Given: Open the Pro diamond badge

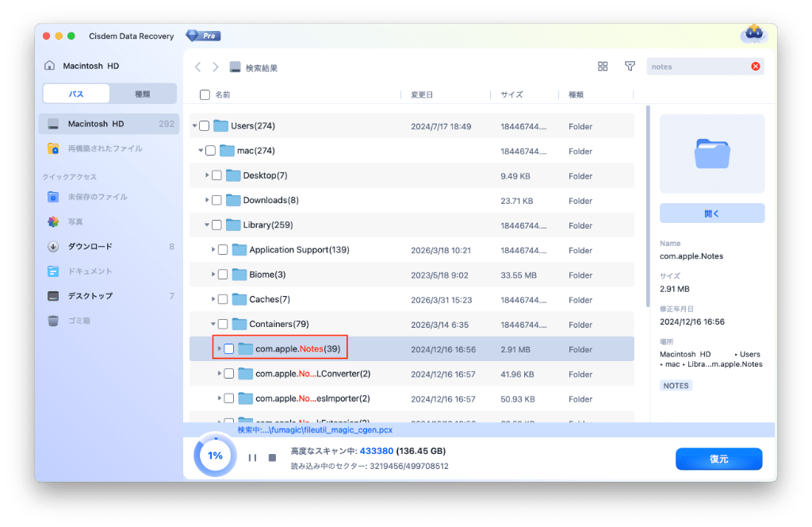Looking at the screenshot, I should pos(203,36).
